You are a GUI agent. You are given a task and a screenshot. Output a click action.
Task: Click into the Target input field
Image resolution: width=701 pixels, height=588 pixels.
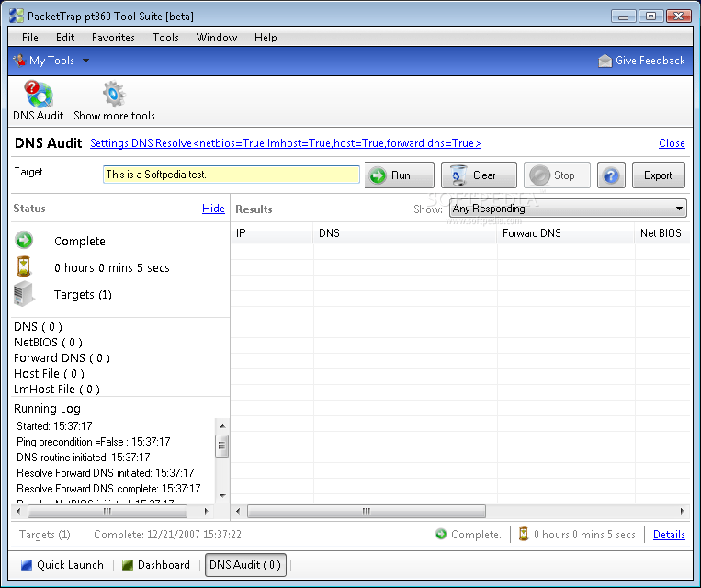coord(232,175)
